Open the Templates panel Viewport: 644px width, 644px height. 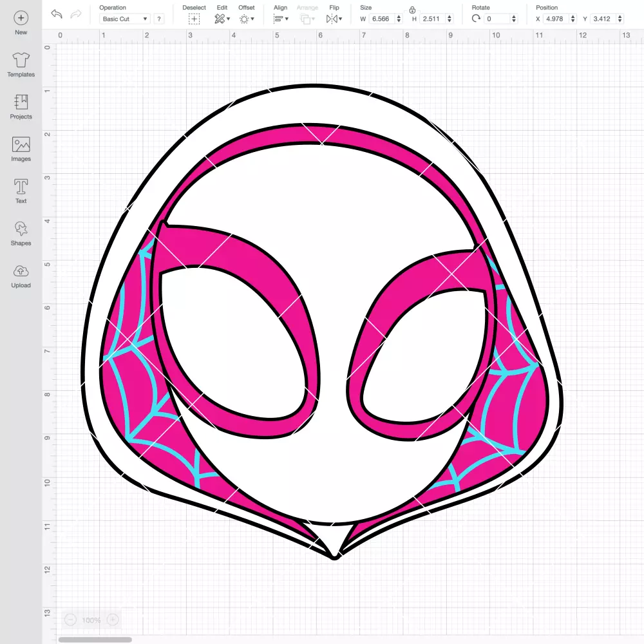(x=21, y=65)
